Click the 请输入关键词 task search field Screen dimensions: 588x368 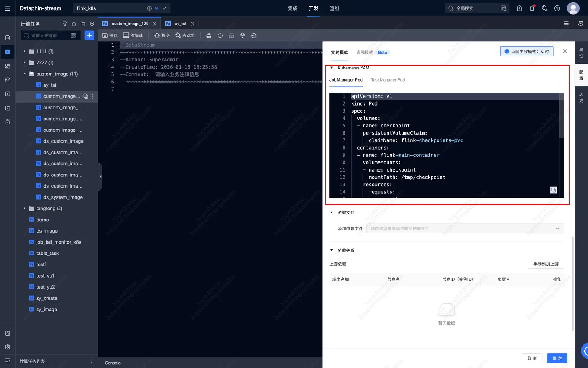coord(50,36)
